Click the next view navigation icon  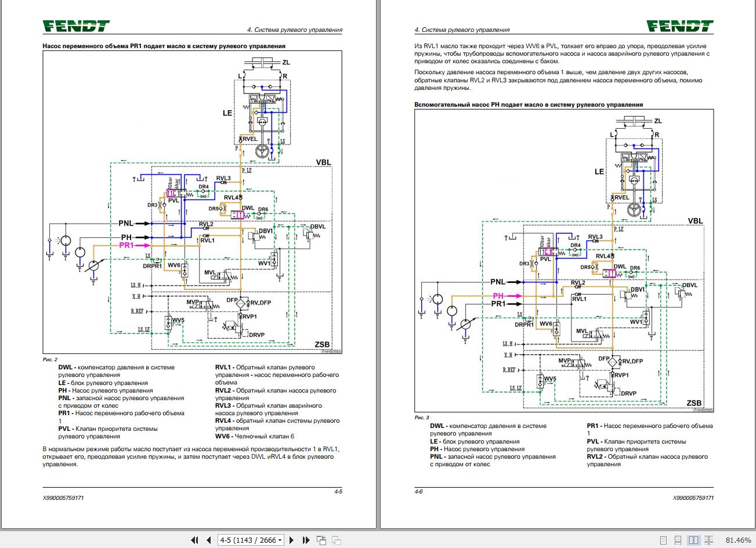pyautogui.click(x=336, y=540)
